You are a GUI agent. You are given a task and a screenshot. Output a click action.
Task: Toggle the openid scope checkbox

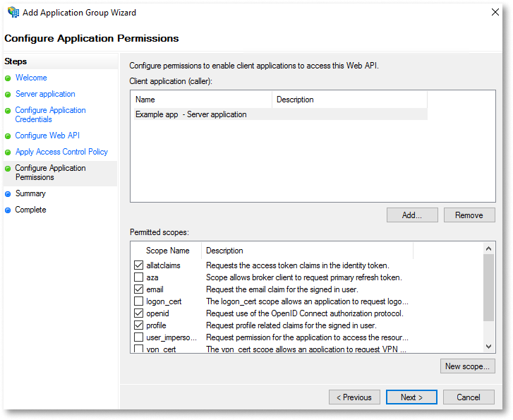coord(139,313)
